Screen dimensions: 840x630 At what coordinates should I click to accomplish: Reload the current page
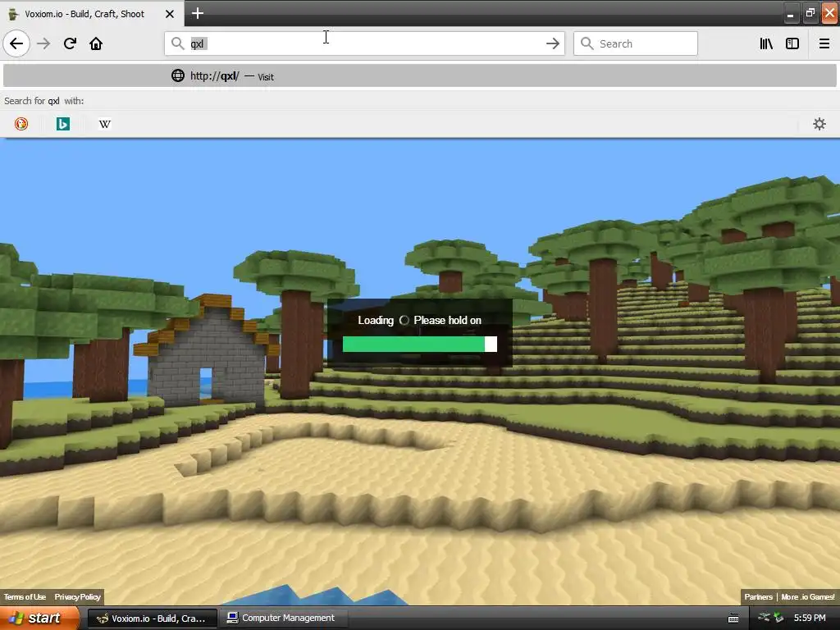point(70,43)
